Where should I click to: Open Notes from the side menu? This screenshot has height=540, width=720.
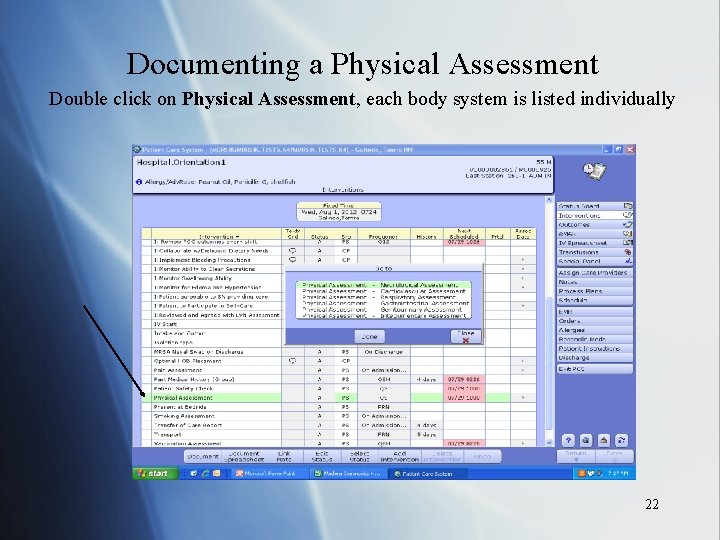click(595, 282)
